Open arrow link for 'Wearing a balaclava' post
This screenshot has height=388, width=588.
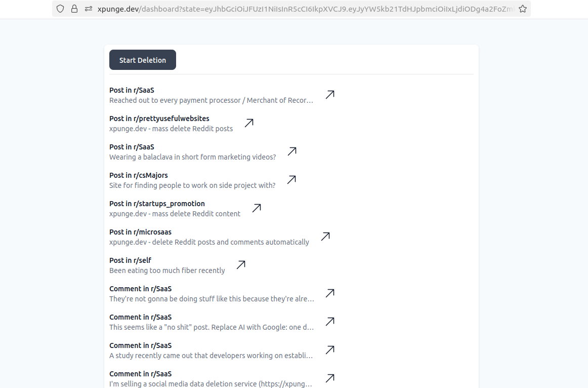point(292,151)
